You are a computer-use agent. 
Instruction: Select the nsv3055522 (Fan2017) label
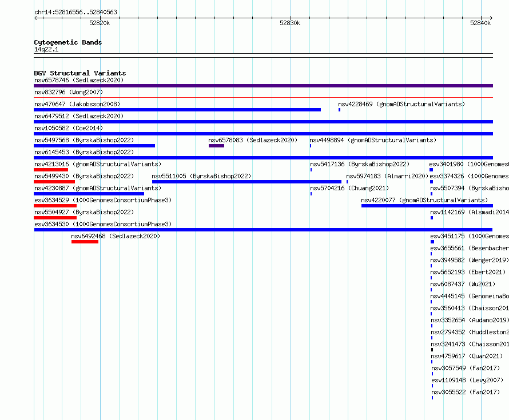pos(466,392)
